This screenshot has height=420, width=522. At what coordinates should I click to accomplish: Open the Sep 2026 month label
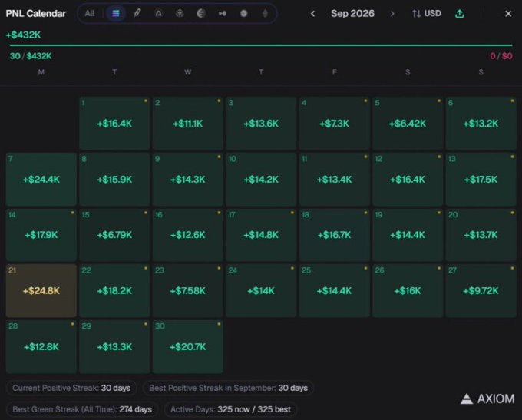pyautogui.click(x=352, y=13)
